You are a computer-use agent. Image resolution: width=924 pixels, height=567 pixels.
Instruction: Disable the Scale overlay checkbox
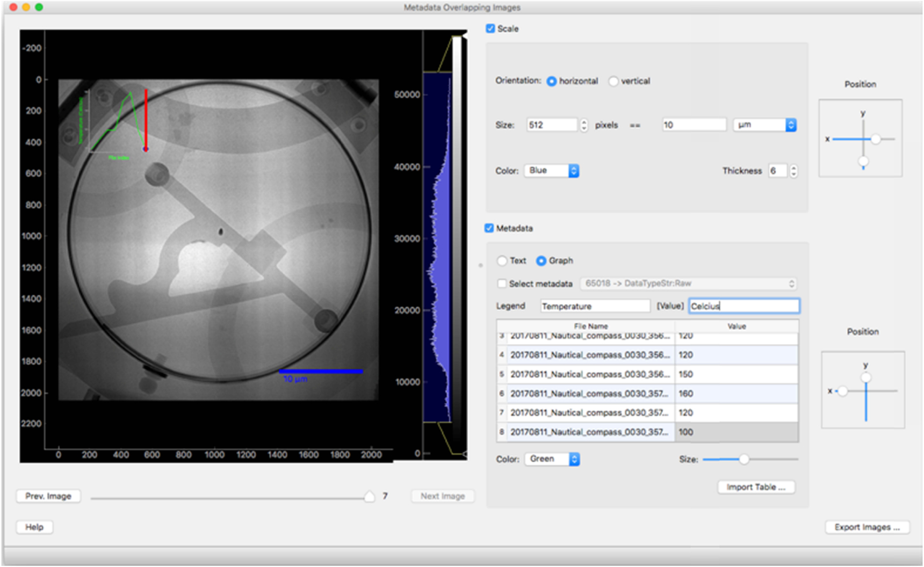pos(489,29)
